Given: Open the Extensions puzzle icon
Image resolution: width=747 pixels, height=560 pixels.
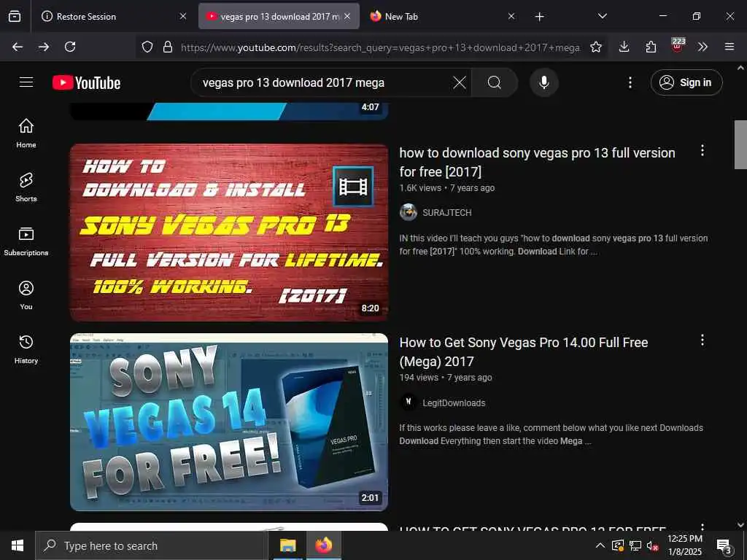Looking at the screenshot, I should pos(651,47).
